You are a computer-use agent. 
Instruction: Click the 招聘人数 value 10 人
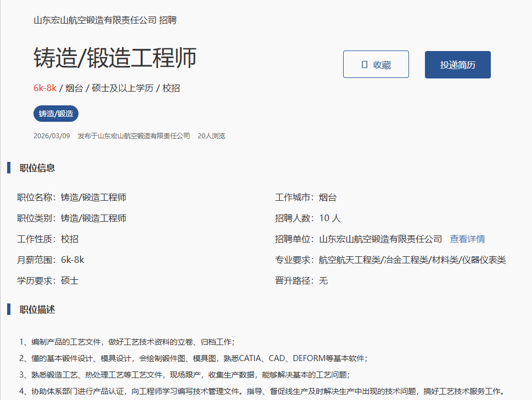(x=330, y=218)
